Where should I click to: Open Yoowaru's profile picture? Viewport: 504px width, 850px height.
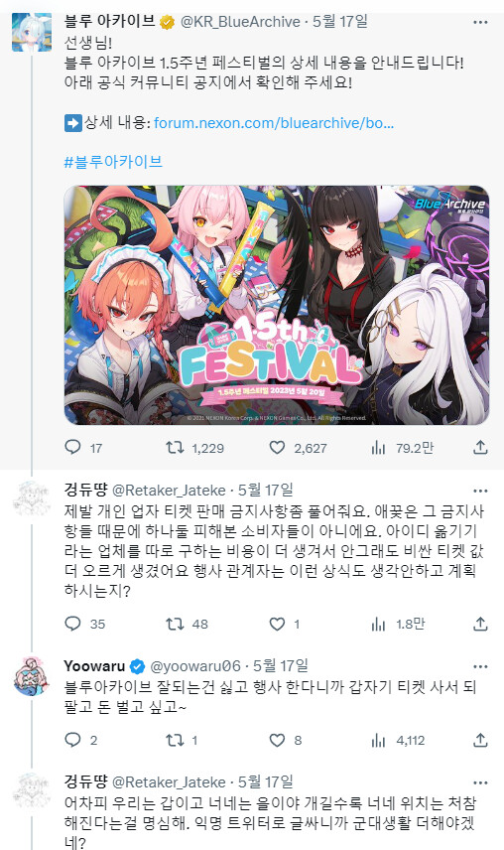point(32,676)
